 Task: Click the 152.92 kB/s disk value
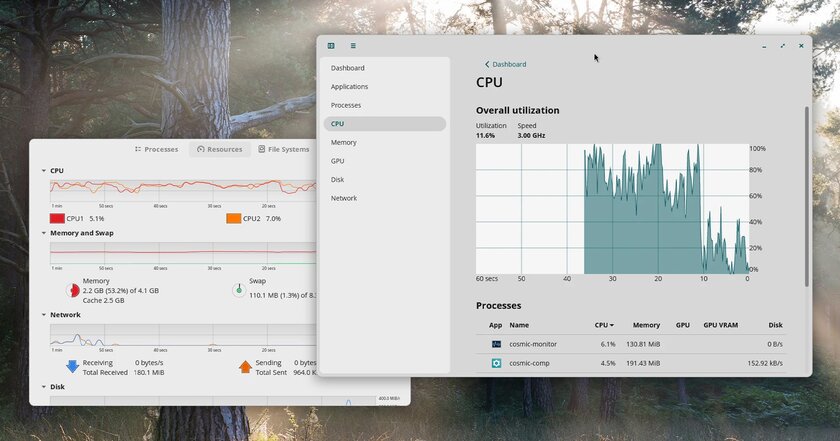(765, 363)
